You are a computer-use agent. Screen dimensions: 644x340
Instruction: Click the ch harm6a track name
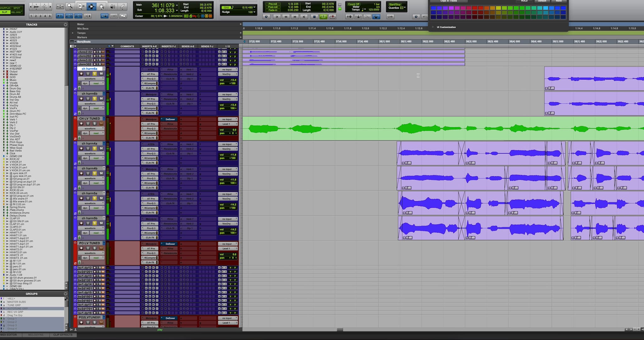(90, 69)
